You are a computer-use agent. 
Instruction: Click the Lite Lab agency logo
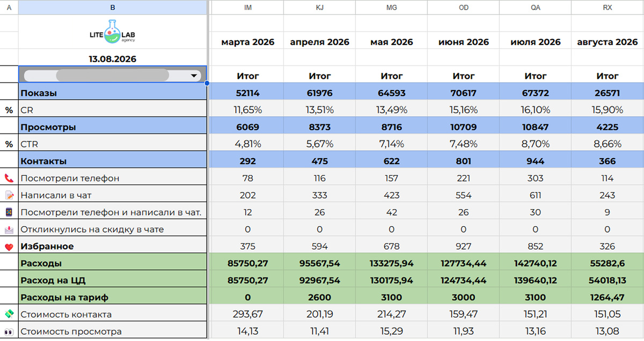(x=113, y=32)
